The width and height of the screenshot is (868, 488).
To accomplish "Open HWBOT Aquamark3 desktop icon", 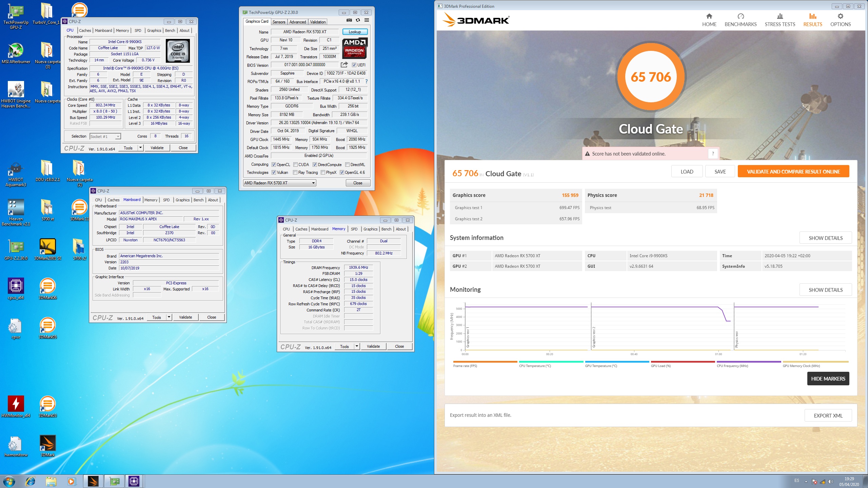I will (16, 174).
